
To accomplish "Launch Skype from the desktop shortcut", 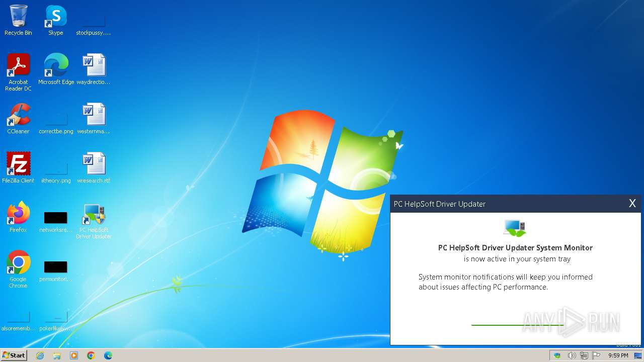I will [56, 20].
